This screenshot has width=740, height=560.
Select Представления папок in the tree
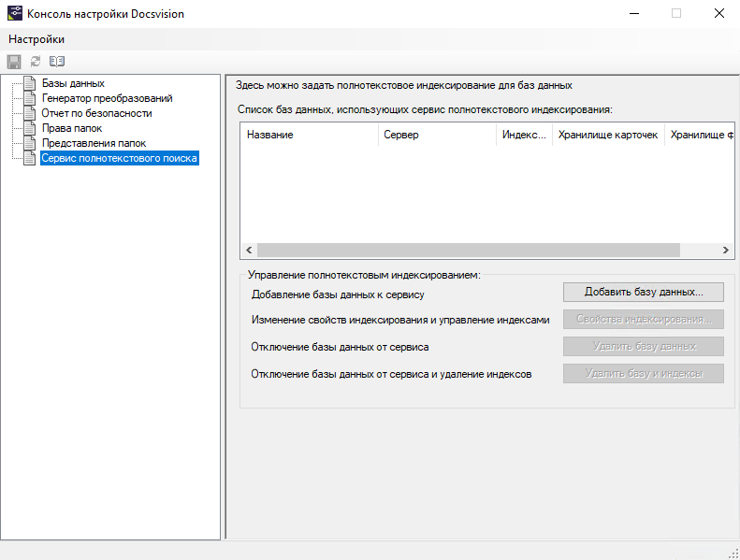click(x=94, y=143)
